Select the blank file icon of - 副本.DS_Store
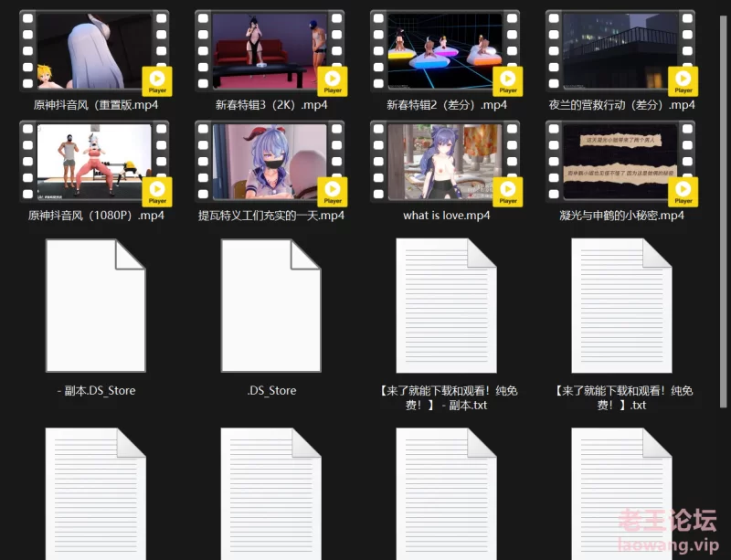 tap(96, 305)
